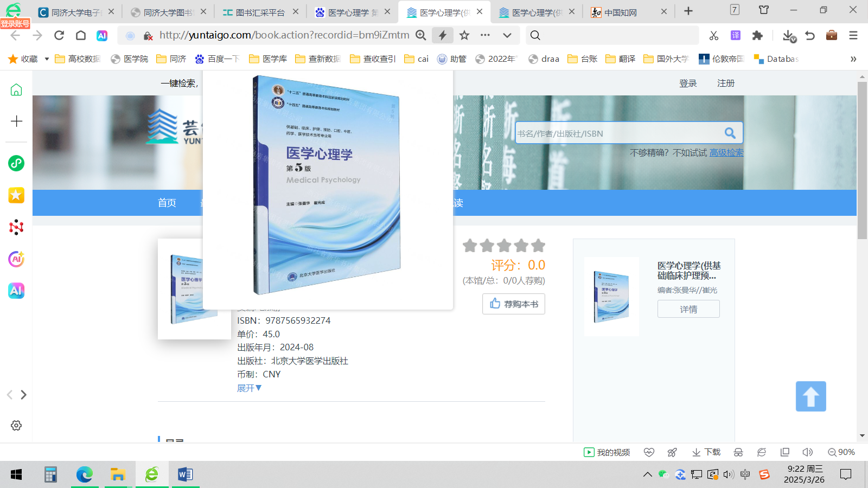Open the 高级检索 advanced search link

(x=726, y=153)
